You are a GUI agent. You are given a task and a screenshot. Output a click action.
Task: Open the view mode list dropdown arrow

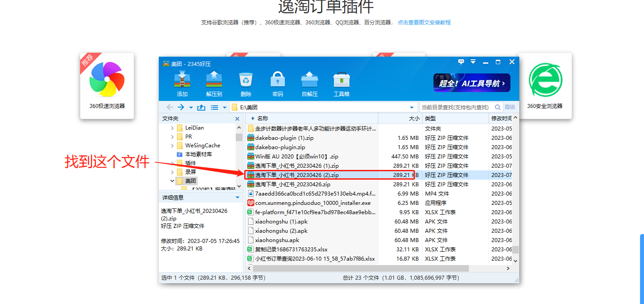(x=225, y=108)
